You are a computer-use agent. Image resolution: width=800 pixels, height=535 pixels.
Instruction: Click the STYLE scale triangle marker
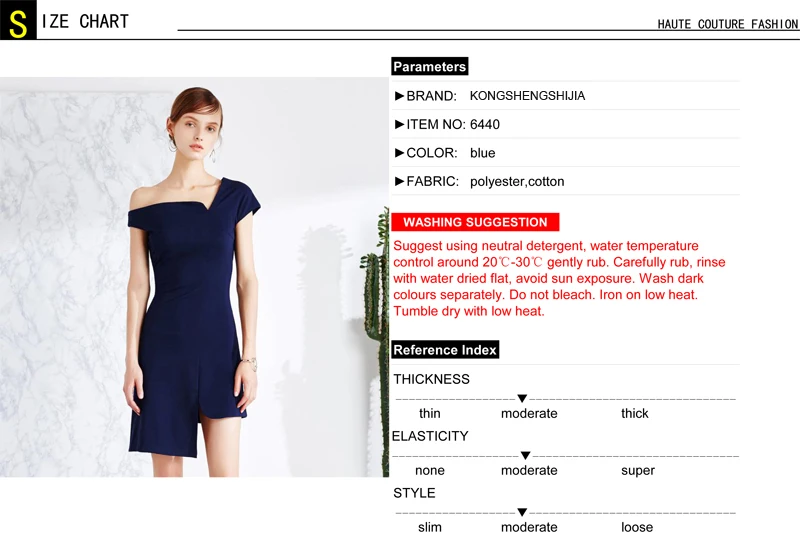pos(522,512)
